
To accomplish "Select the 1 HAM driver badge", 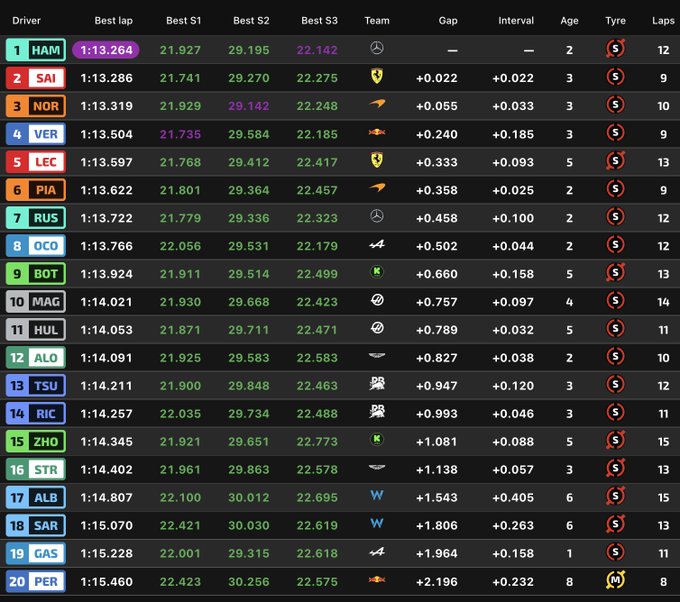I will pos(36,50).
